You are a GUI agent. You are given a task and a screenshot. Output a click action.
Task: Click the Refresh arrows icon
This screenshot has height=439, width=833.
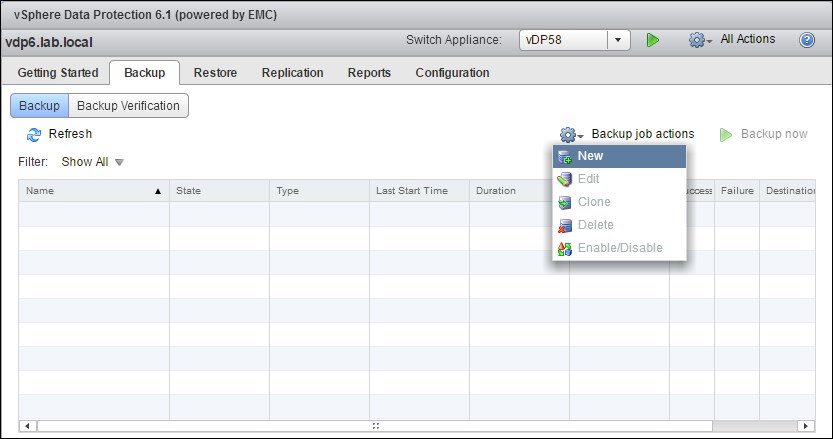[34, 134]
